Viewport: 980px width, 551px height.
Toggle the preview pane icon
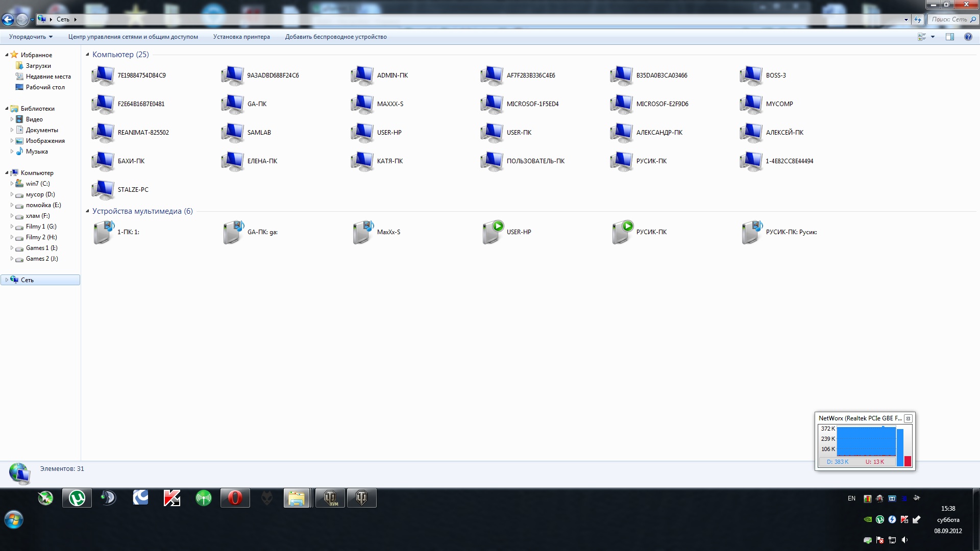949,37
